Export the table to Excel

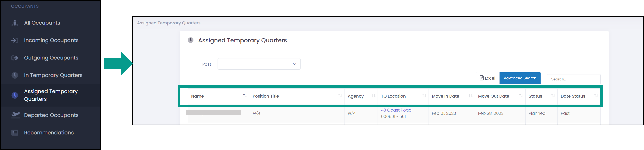coord(487,78)
